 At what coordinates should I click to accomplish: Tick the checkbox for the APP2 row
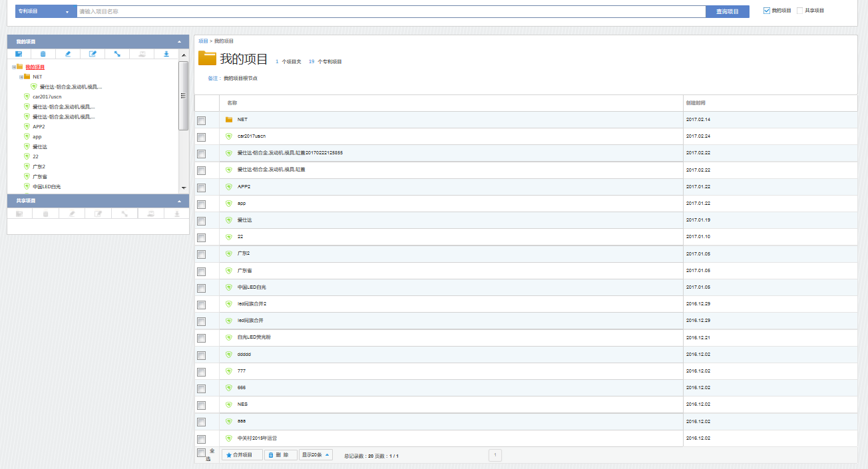[202, 187]
